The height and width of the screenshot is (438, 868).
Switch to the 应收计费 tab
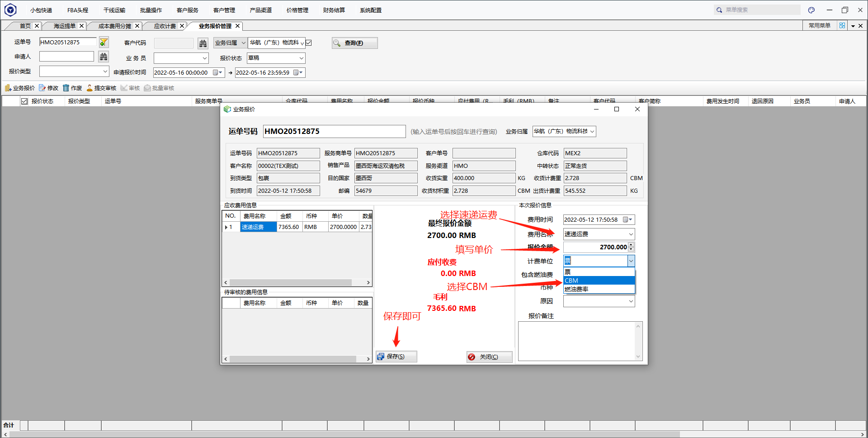click(x=165, y=26)
